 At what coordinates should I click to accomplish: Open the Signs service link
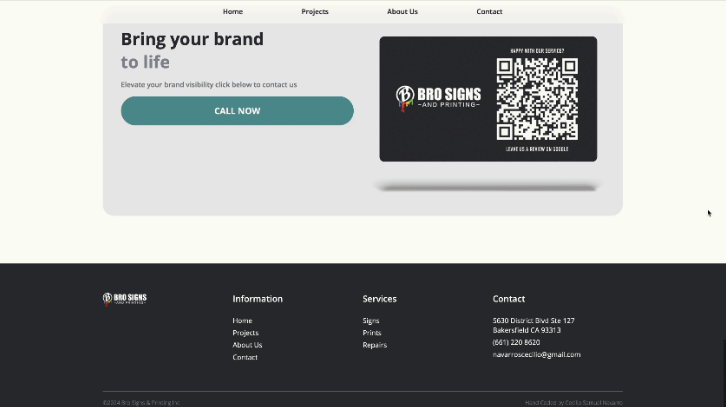pyautogui.click(x=371, y=321)
